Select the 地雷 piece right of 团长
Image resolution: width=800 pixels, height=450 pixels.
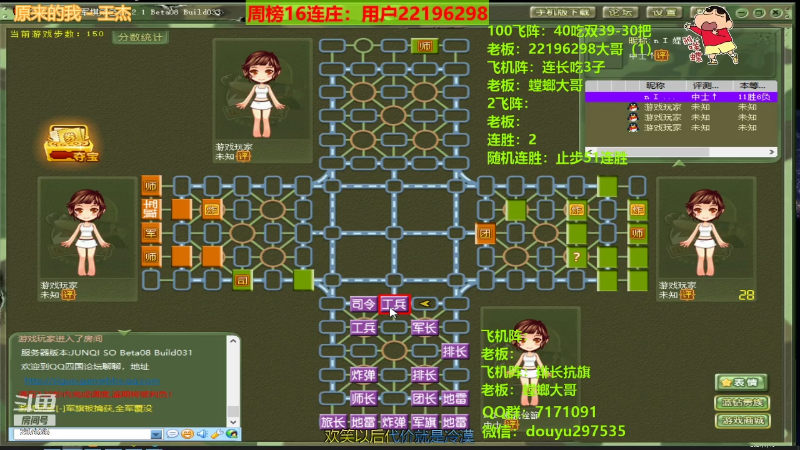[x=455, y=398]
